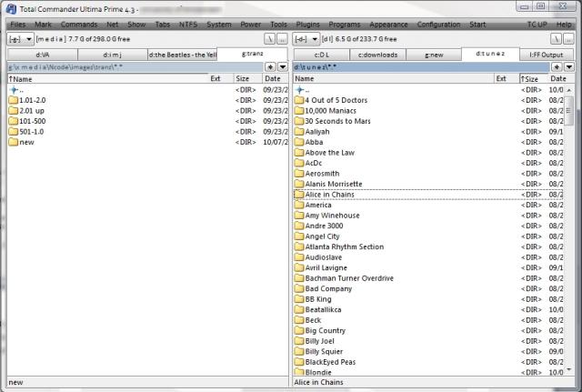Click the Total Commander title bar app icon
The width and height of the screenshot is (582, 392).
click(11, 8)
